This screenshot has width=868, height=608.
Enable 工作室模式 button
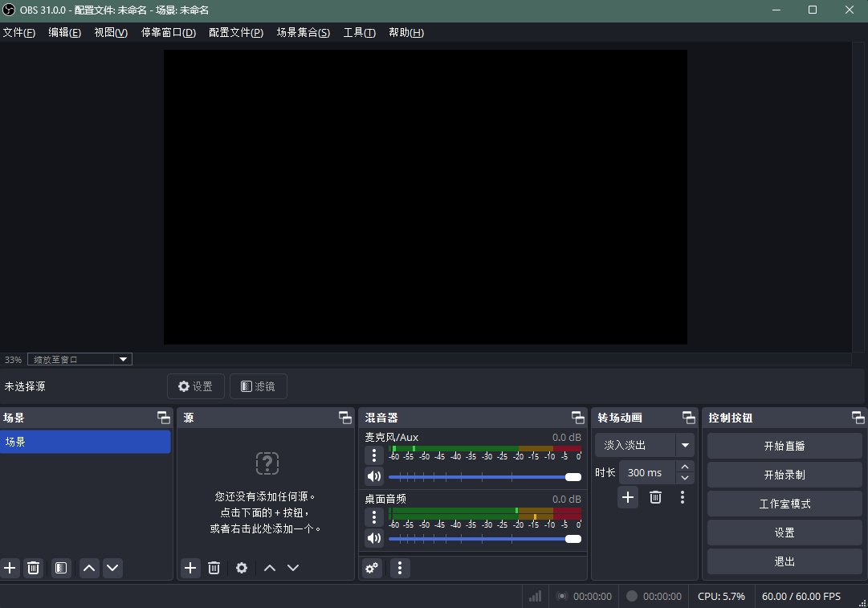(x=784, y=504)
